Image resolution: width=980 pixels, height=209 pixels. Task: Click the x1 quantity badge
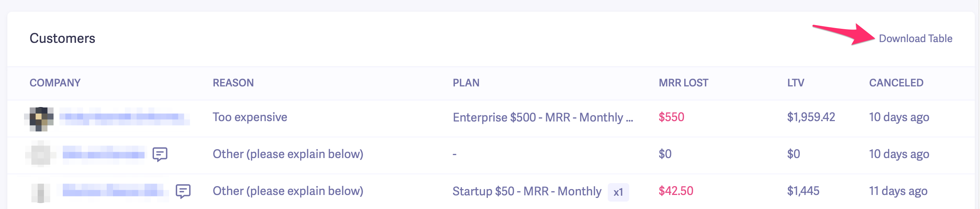[618, 192]
